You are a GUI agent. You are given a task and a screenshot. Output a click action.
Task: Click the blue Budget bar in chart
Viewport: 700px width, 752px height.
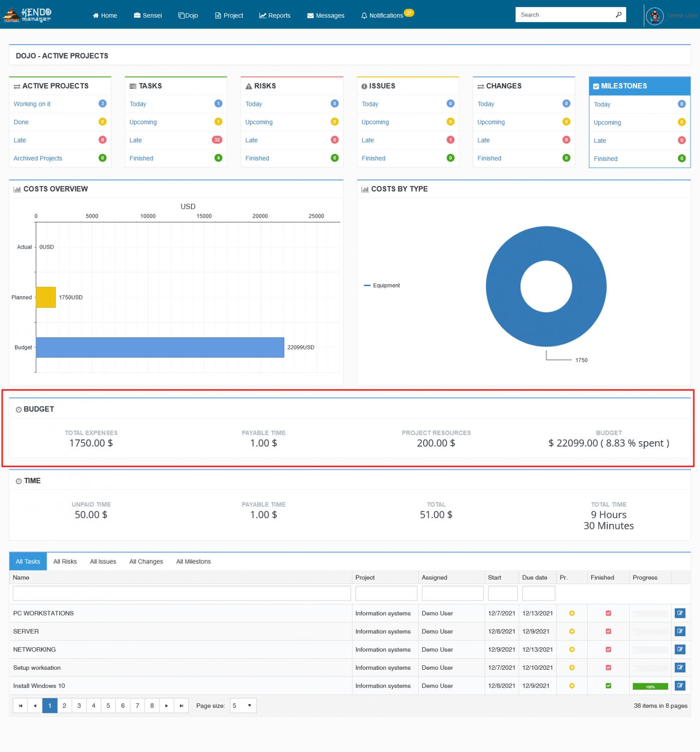[x=159, y=347]
